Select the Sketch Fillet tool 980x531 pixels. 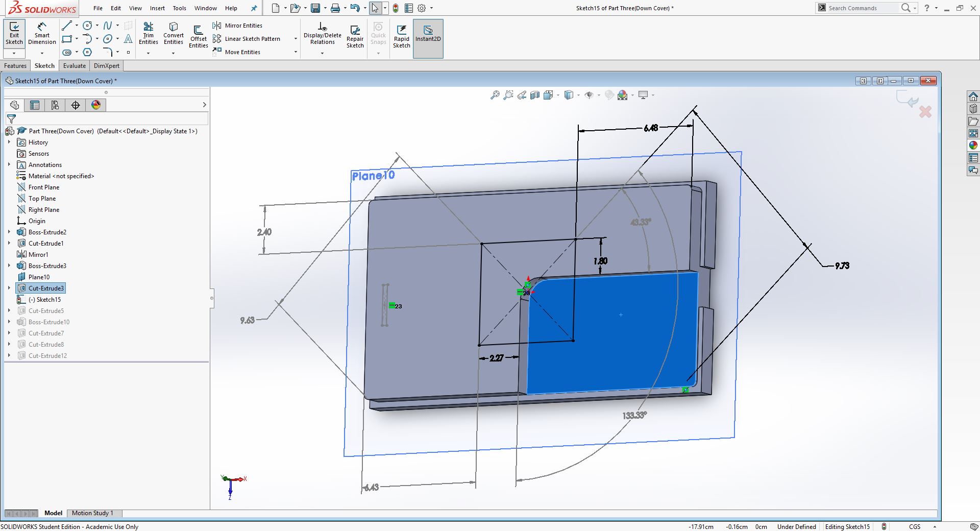click(x=108, y=52)
